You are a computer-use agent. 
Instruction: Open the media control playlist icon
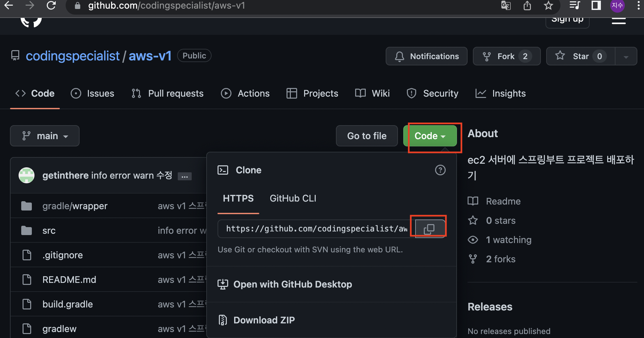click(x=574, y=5)
